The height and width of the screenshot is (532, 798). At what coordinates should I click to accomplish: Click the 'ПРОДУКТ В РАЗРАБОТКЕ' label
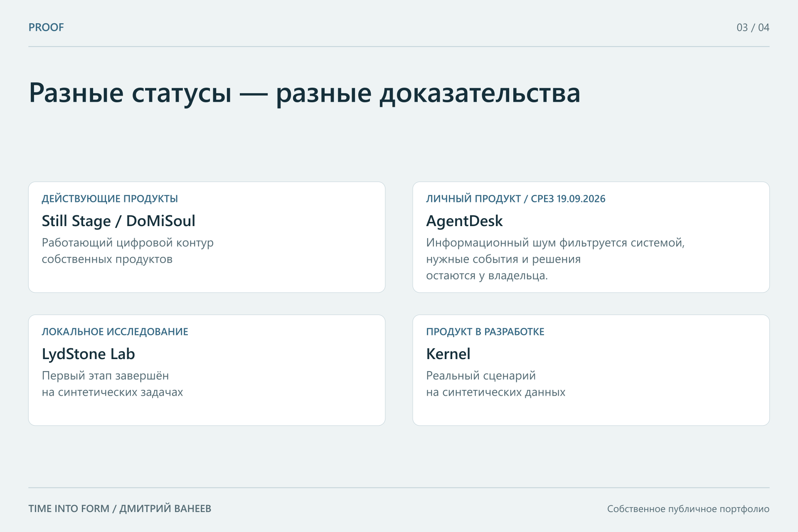(x=485, y=332)
